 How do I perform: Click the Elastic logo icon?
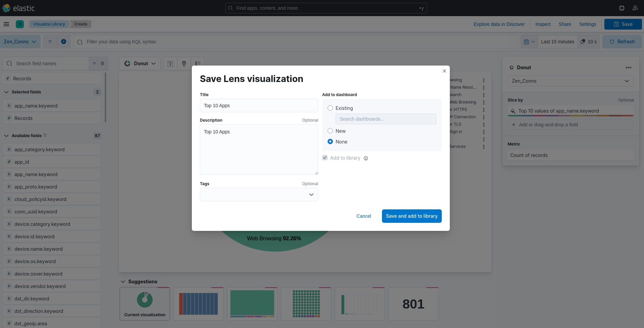click(6, 8)
